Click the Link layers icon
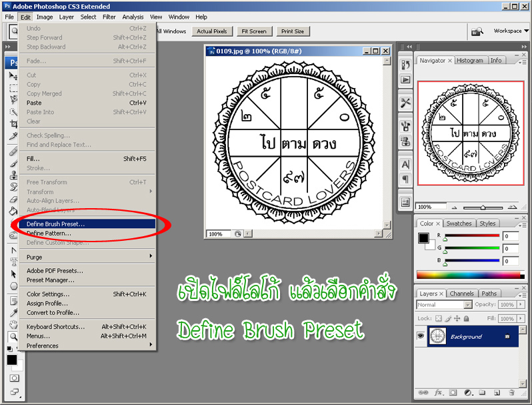The image size is (532, 405). point(423,392)
